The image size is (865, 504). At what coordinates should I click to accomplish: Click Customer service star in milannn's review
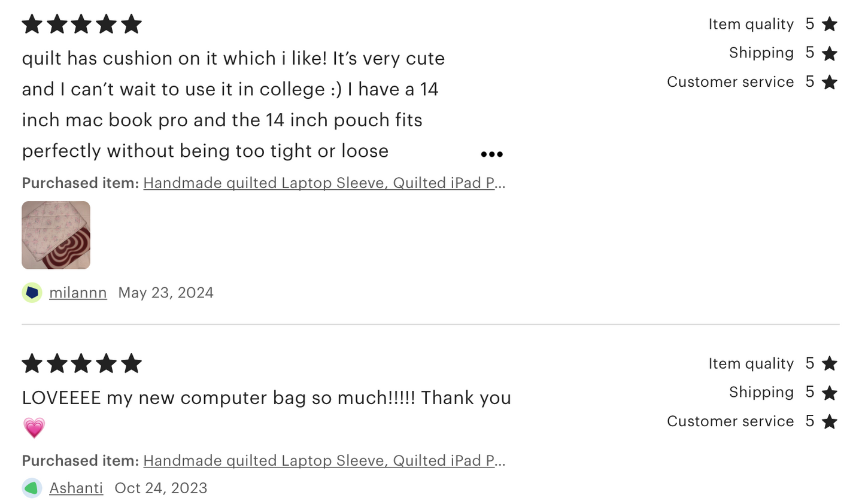click(829, 82)
